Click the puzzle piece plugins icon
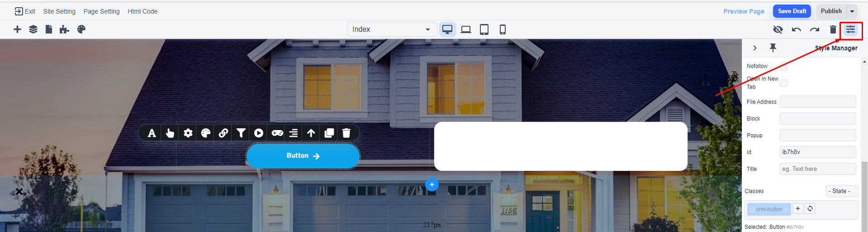 [64, 29]
